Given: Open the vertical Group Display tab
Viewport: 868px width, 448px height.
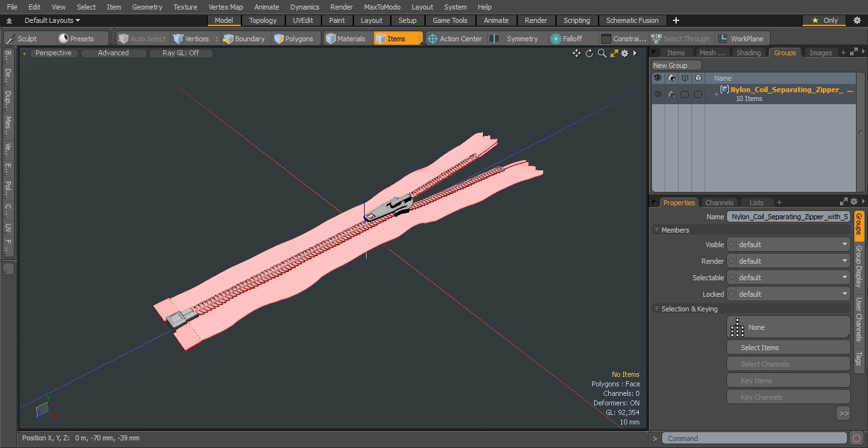Looking at the screenshot, I should (858, 266).
